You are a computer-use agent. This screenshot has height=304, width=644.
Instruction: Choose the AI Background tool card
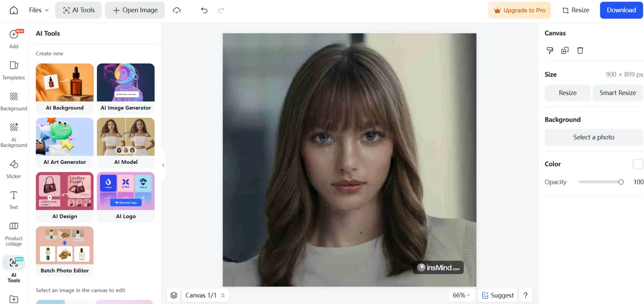click(65, 88)
